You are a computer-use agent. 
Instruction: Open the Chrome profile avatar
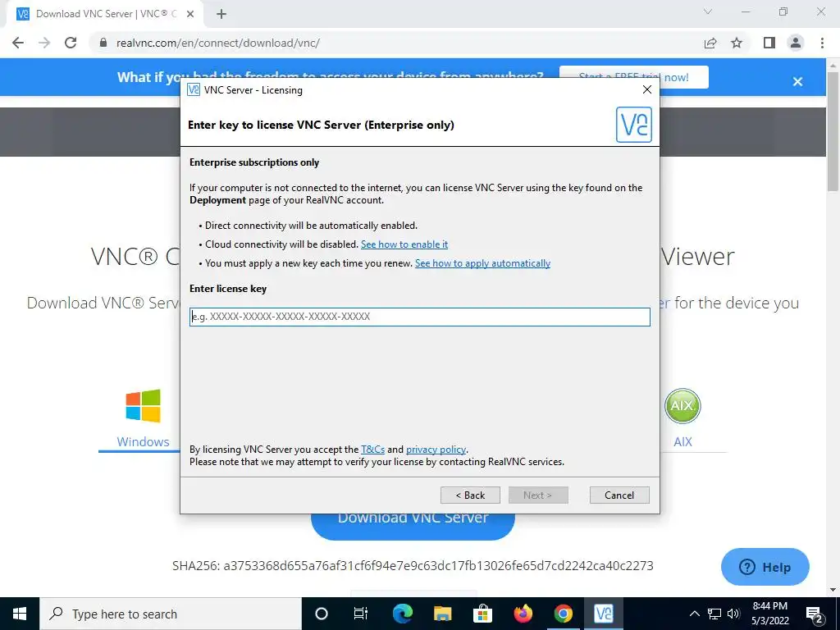(x=796, y=43)
